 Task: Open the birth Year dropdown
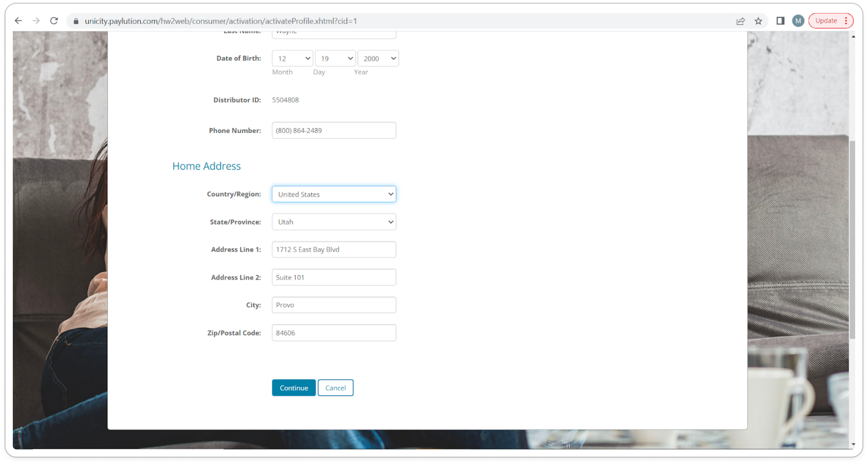378,58
